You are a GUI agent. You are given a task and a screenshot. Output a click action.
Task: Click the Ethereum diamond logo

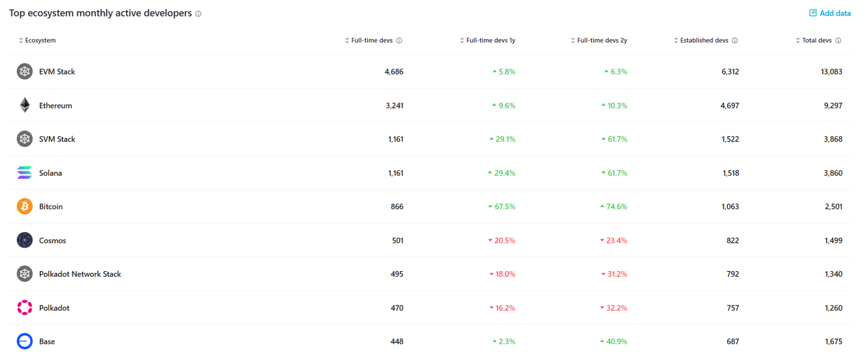[25, 105]
